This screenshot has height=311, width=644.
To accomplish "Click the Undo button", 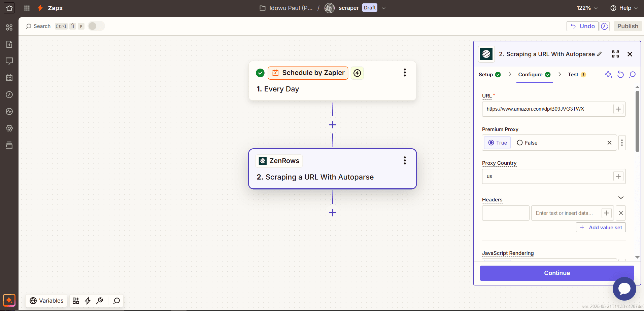I will click(x=582, y=26).
